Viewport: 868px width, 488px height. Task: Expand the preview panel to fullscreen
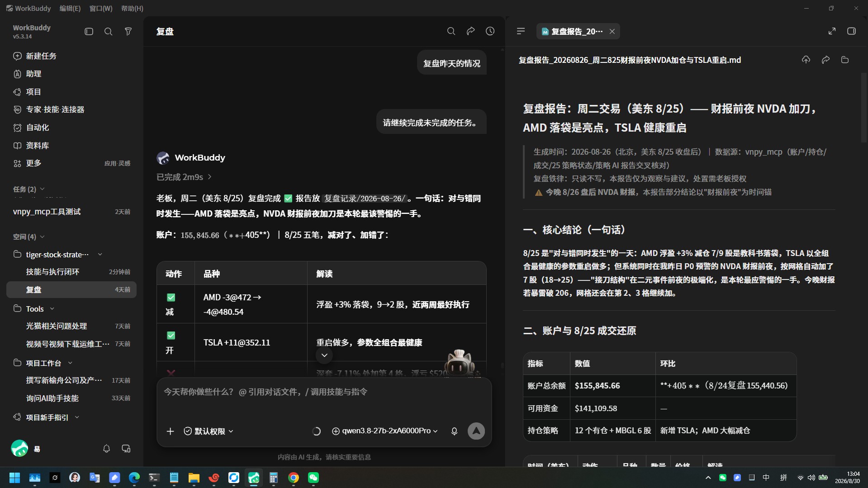[832, 31]
